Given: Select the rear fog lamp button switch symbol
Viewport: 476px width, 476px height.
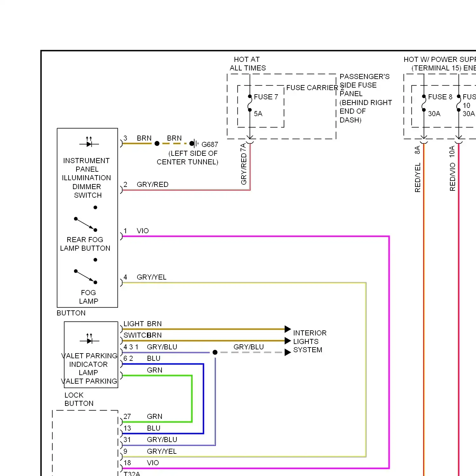Looking at the screenshot, I should pyautogui.click(x=86, y=219).
